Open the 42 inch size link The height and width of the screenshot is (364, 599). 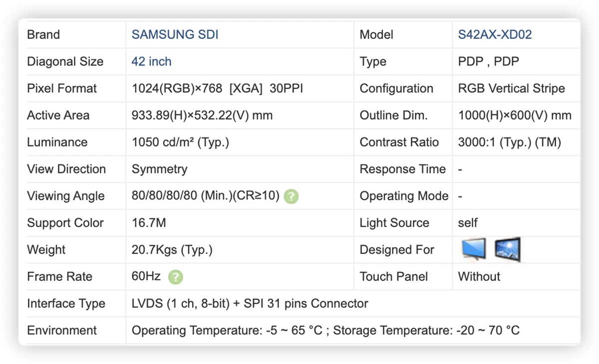(x=152, y=62)
